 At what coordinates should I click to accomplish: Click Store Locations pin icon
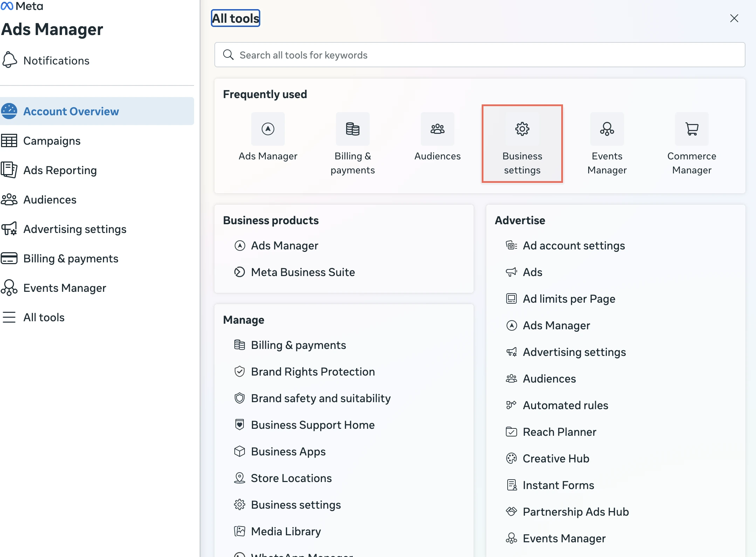tap(240, 478)
